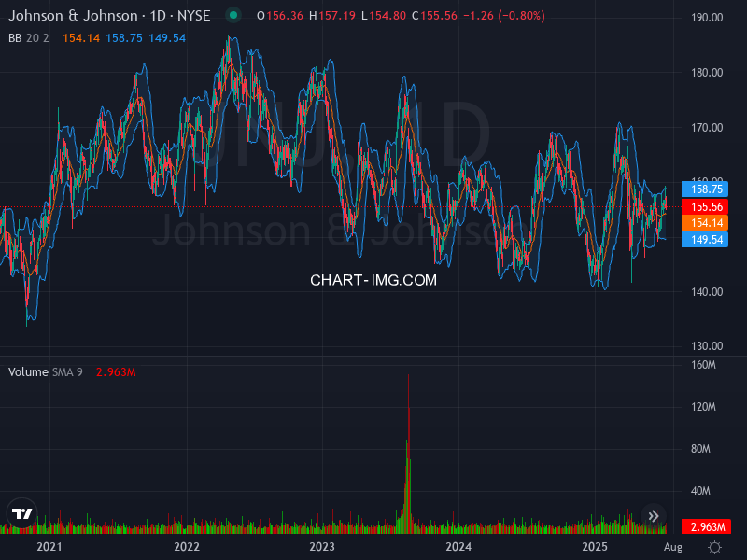Click the high price H157.19 value

pyautogui.click(x=332, y=16)
